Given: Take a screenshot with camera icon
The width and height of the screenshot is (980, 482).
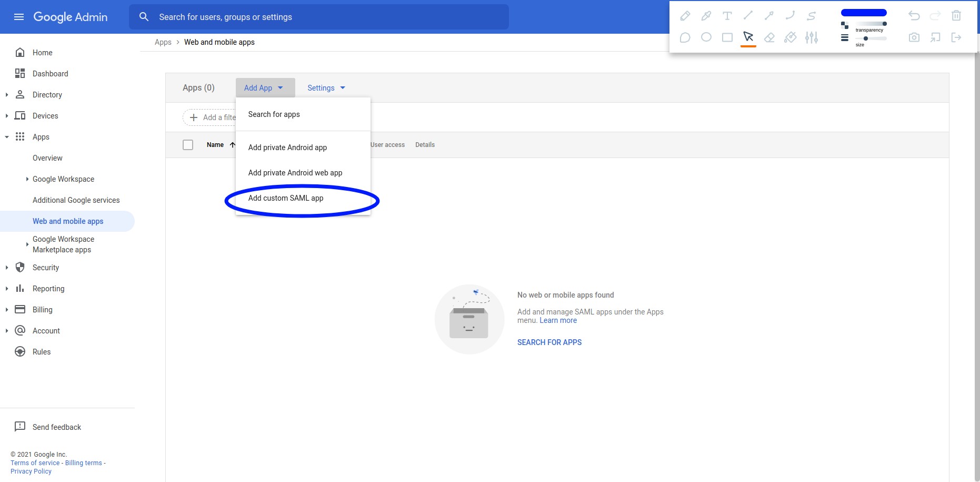Looking at the screenshot, I should [914, 37].
